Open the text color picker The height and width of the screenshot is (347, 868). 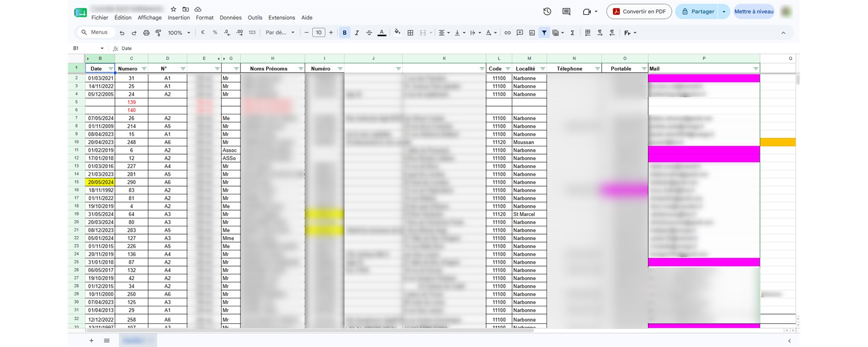click(x=382, y=33)
